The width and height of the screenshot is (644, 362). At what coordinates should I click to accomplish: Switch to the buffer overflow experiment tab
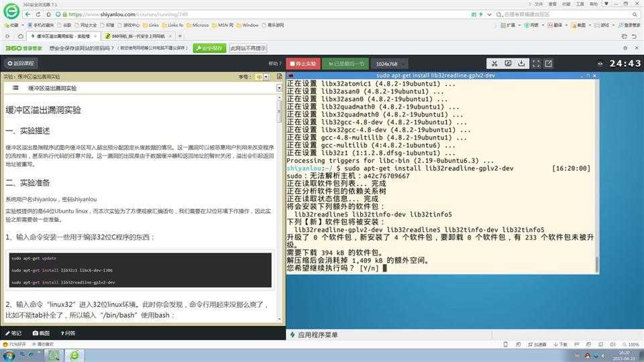62,36
